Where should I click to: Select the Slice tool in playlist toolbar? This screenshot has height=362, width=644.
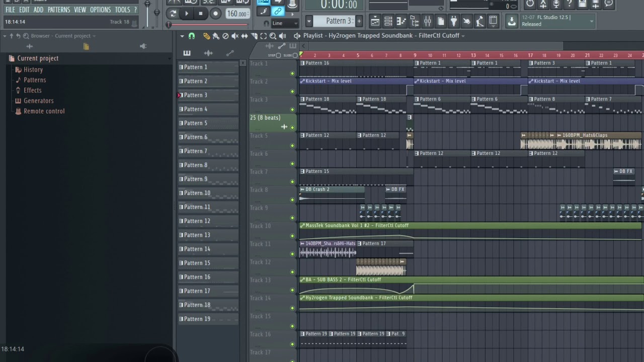coord(254,36)
